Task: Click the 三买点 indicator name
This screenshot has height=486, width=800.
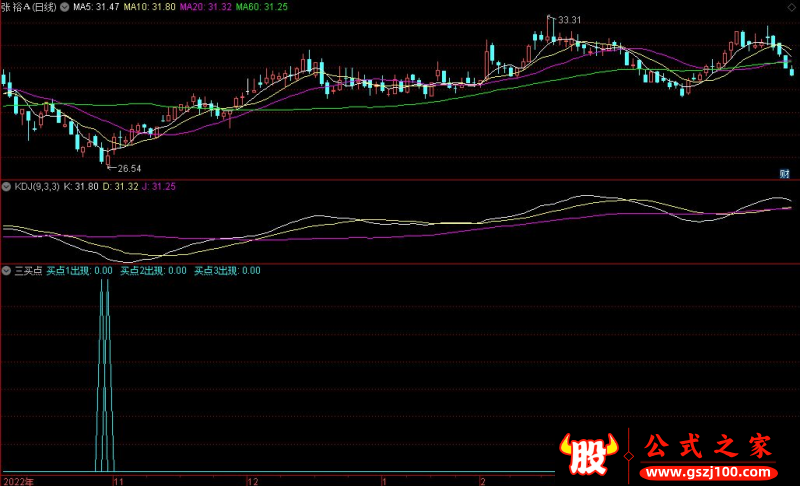Action: pos(27,270)
